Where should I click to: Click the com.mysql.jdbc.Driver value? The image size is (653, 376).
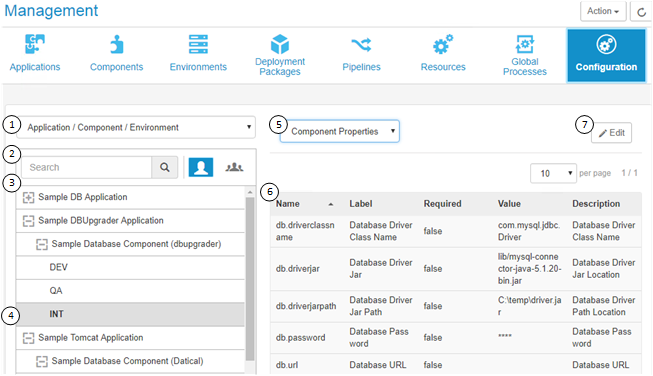[529, 231]
